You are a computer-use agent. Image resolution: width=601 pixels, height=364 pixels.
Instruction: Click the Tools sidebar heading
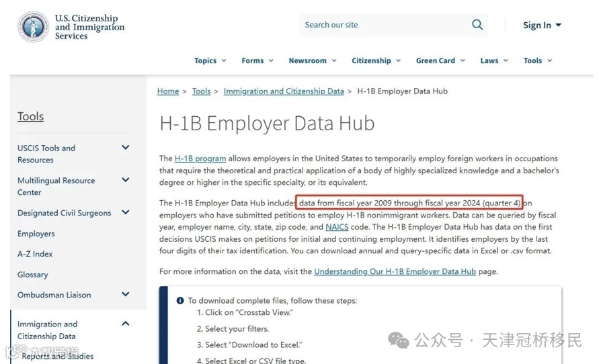[x=31, y=116]
